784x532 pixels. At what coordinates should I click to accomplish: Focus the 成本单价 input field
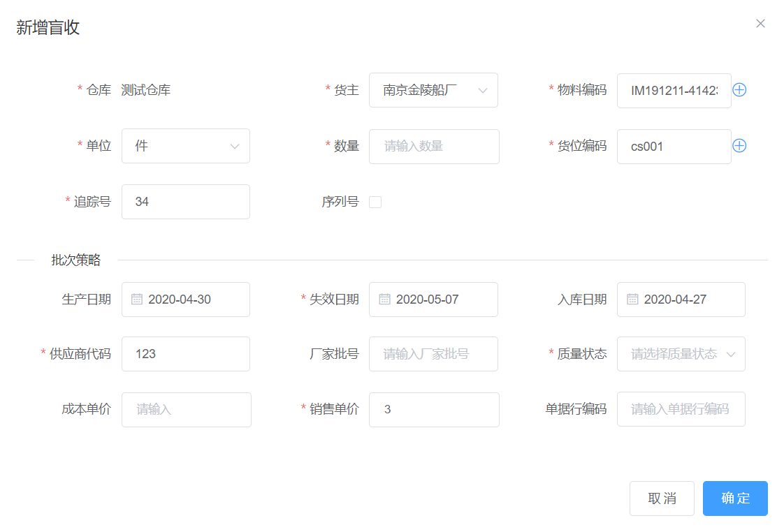(186, 410)
